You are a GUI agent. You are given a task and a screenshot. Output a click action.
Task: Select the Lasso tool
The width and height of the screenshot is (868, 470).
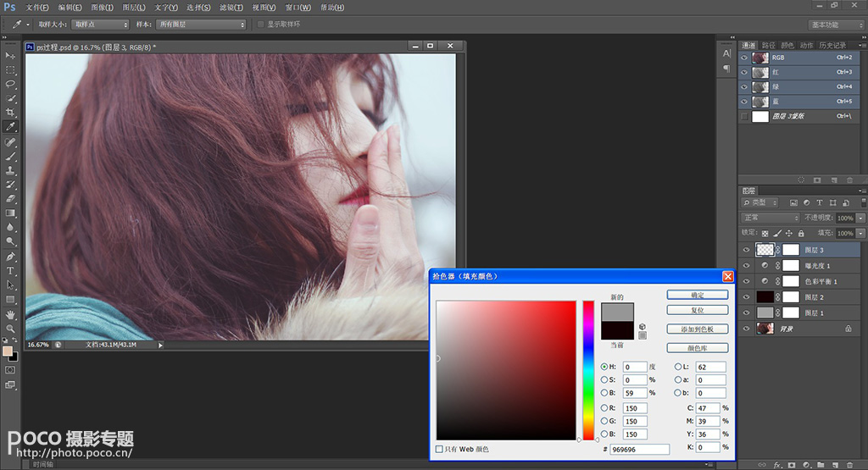10,84
